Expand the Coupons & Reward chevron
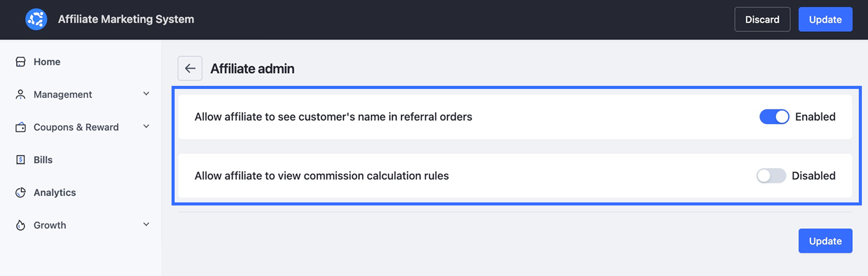The width and height of the screenshot is (868, 276). coord(147,127)
